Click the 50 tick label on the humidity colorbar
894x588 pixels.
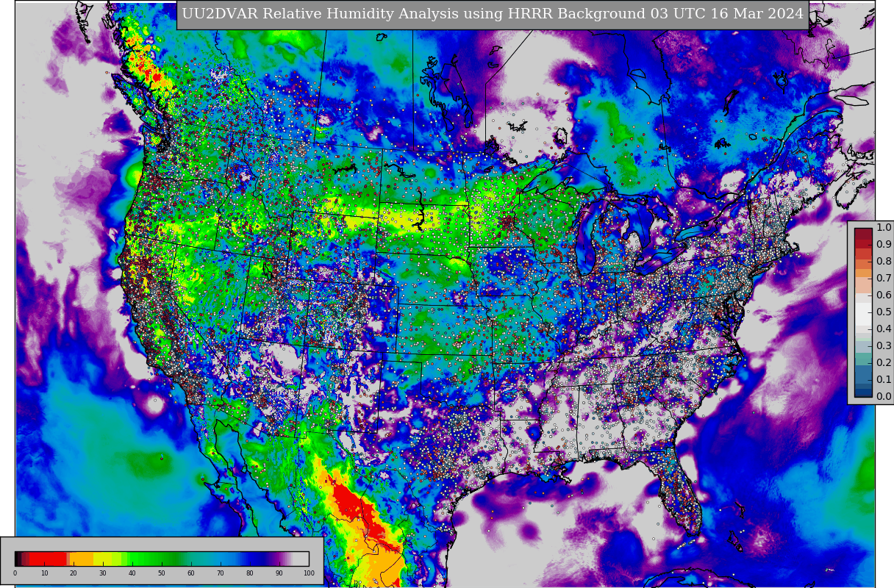point(162,573)
